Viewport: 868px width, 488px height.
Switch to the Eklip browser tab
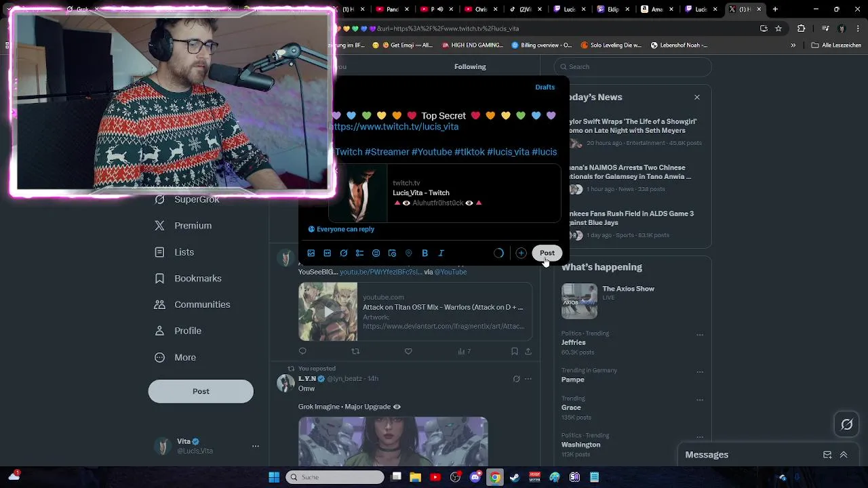point(611,9)
